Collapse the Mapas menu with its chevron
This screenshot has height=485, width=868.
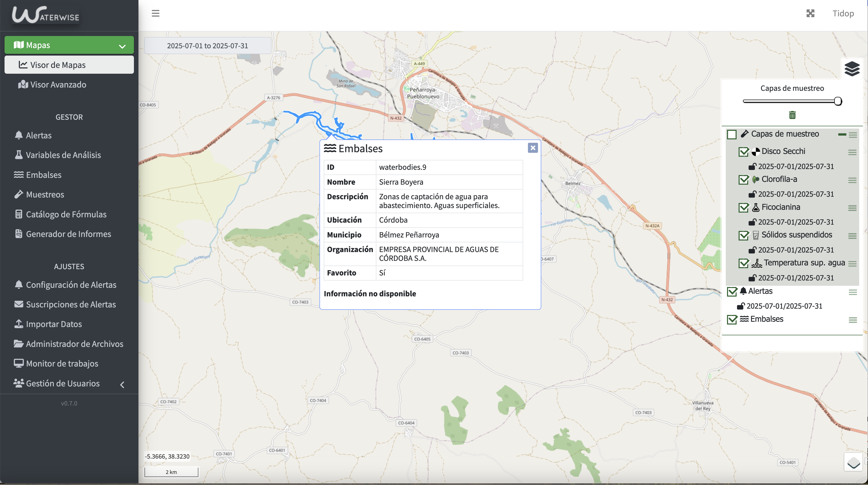[122, 46]
